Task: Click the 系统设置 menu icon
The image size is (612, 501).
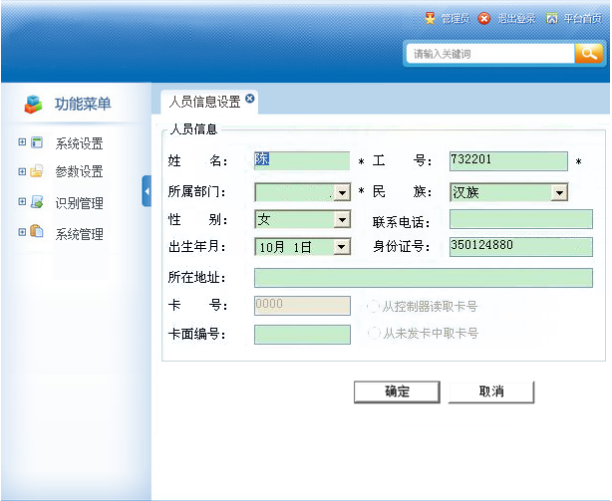Action: [x=37, y=143]
